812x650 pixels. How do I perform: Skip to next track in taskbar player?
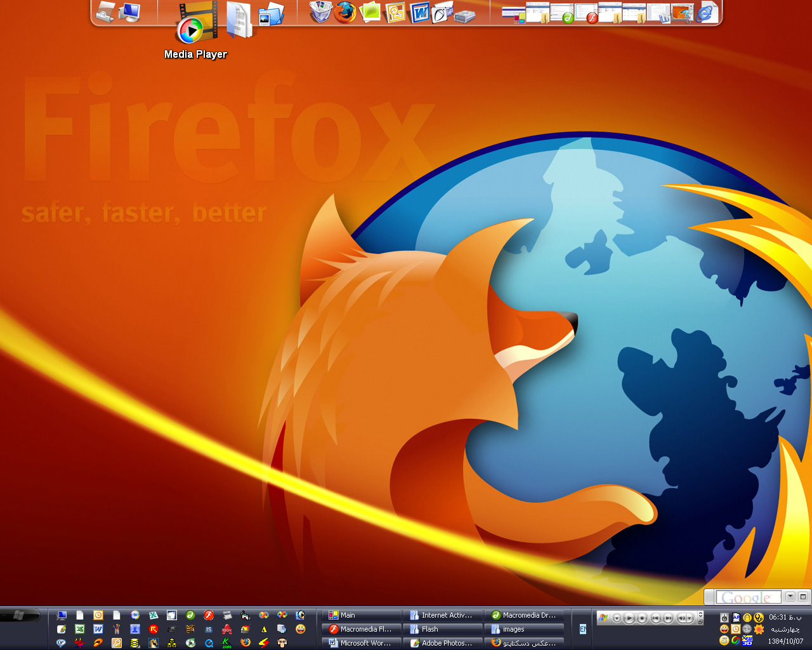coord(667,618)
